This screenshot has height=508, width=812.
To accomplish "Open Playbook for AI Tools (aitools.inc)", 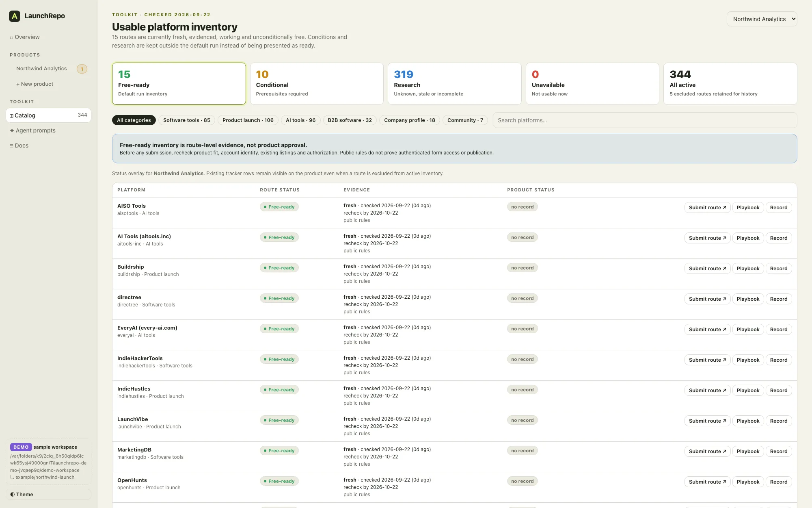I will tap(748, 238).
